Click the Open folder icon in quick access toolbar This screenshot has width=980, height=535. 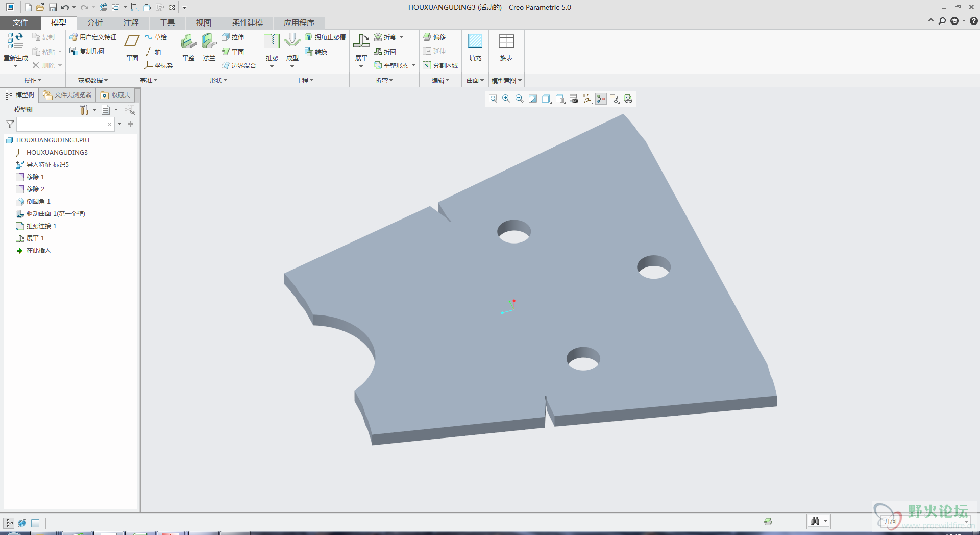40,7
